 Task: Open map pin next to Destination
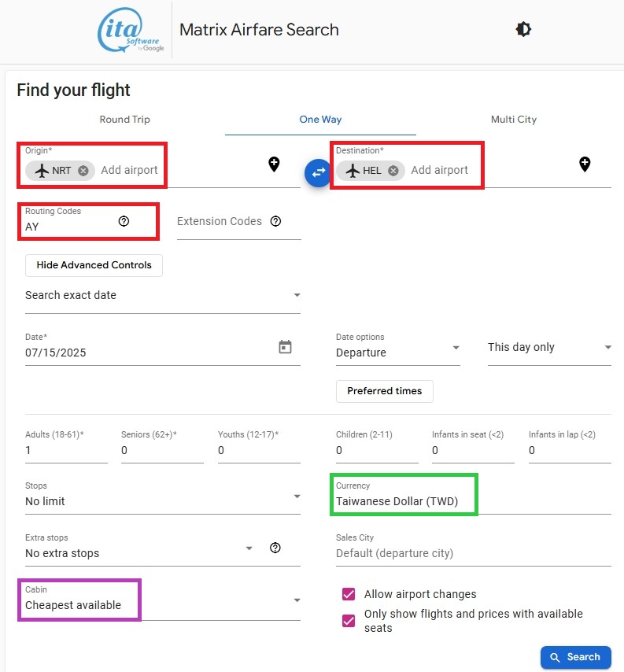(585, 164)
